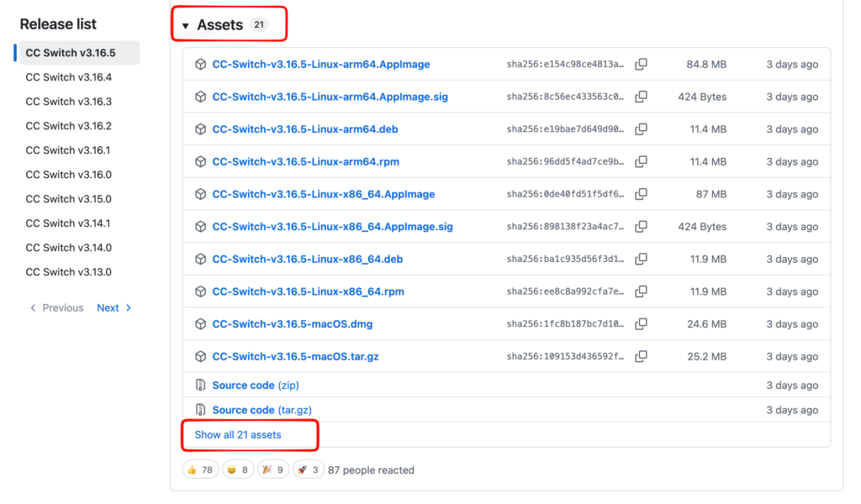Collapse the Assets section triangle
Image resolution: width=861 pixels, height=504 pixels.
(x=186, y=26)
